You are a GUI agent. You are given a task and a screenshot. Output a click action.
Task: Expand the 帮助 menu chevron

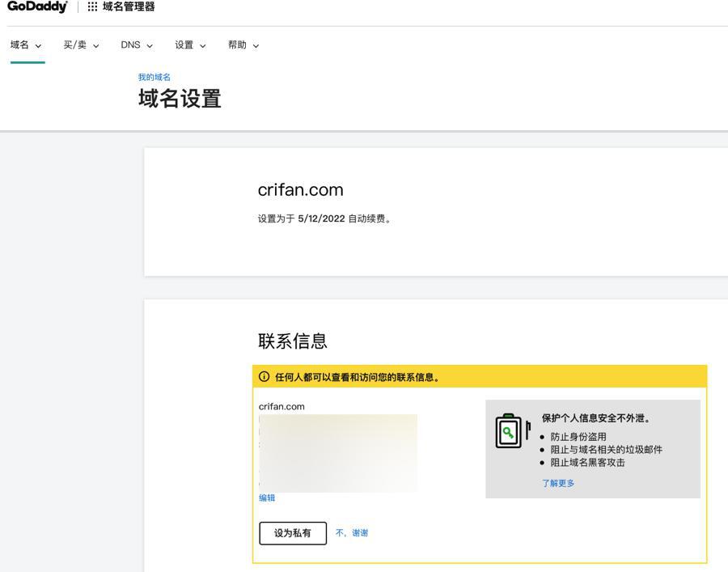click(256, 45)
